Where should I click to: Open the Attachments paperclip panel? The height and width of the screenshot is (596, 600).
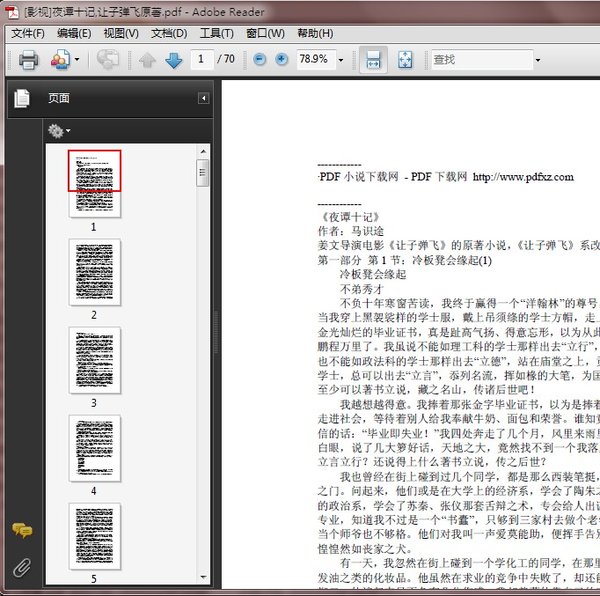pos(21,567)
